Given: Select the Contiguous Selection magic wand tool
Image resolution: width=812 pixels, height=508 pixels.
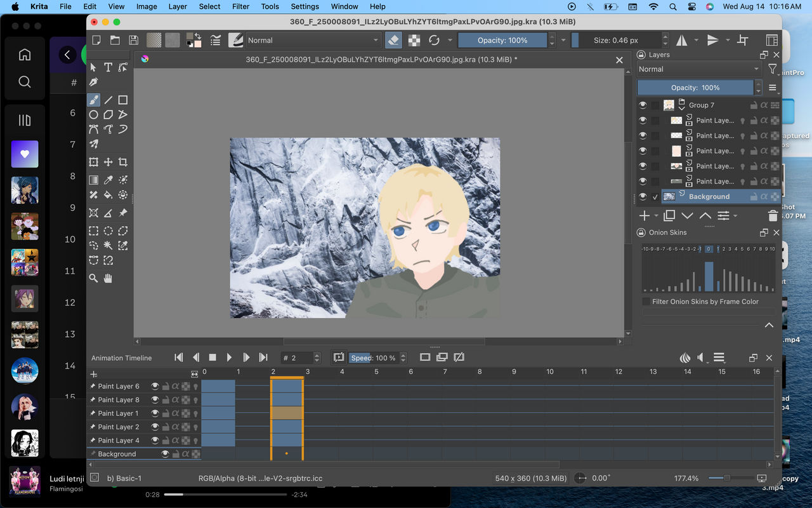Looking at the screenshot, I should click(108, 245).
